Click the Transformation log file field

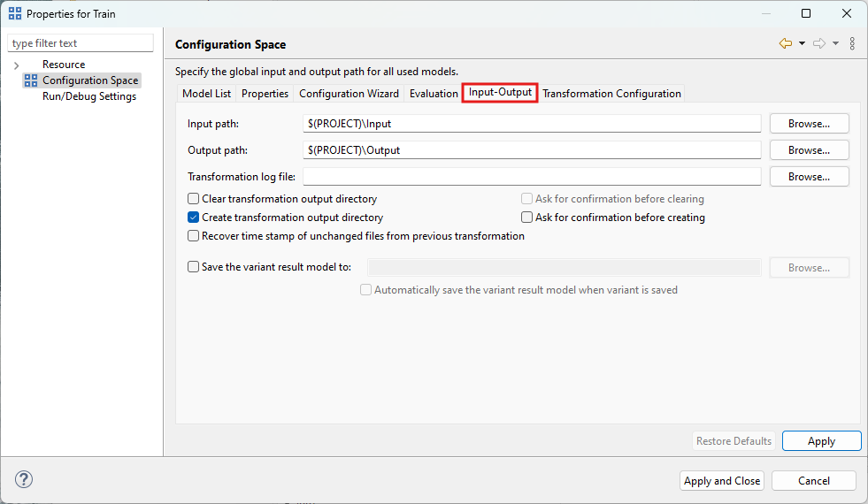click(532, 177)
